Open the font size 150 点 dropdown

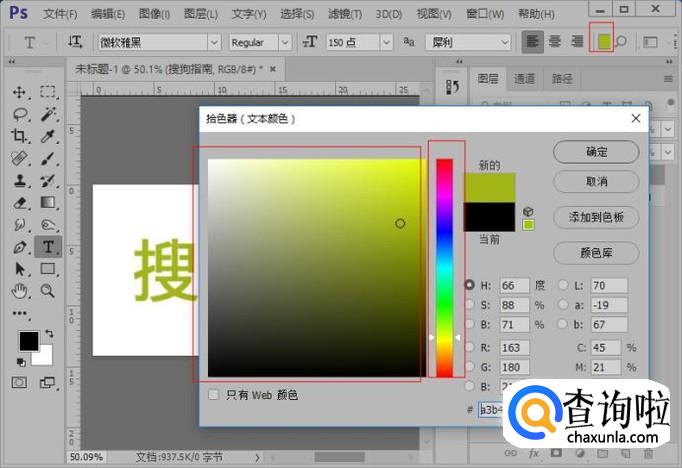[x=386, y=42]
